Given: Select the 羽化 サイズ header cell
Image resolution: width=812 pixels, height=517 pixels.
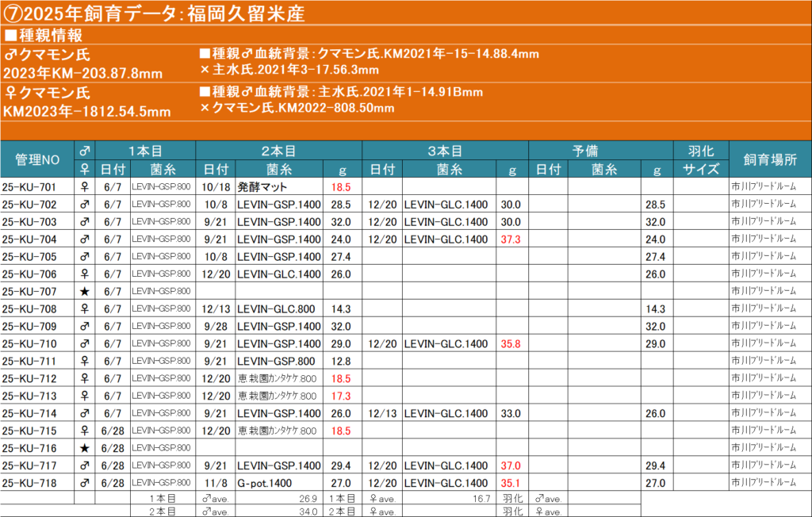Looking at the screenshot, I should (x=701, y=159).
